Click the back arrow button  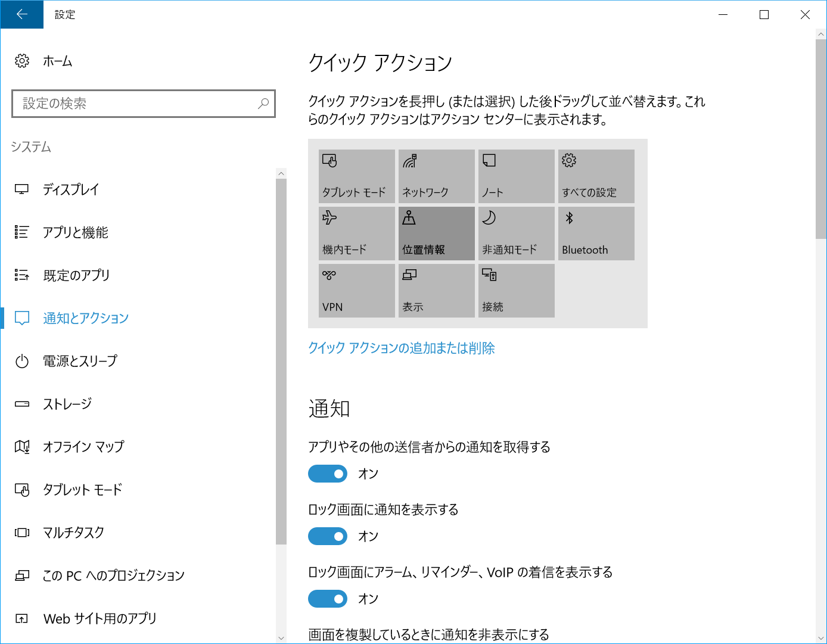pyautogui.click(x=21, y=14)
